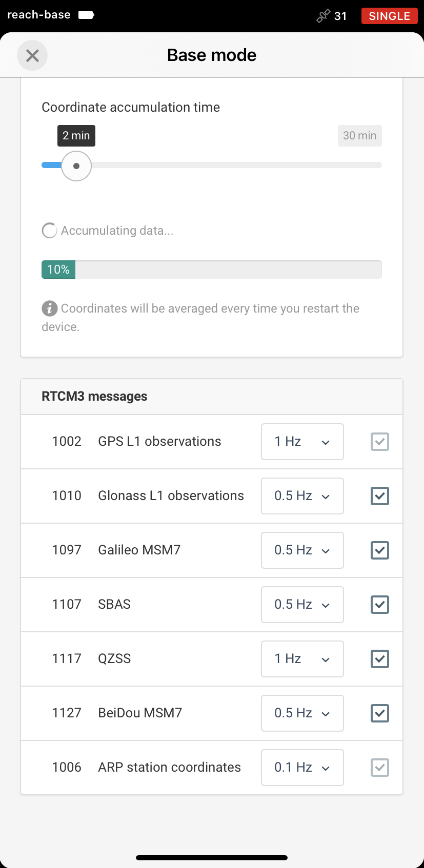424x868 pixels.
Task: Tap the 10% accumulation progress bar
Action: 212,270
